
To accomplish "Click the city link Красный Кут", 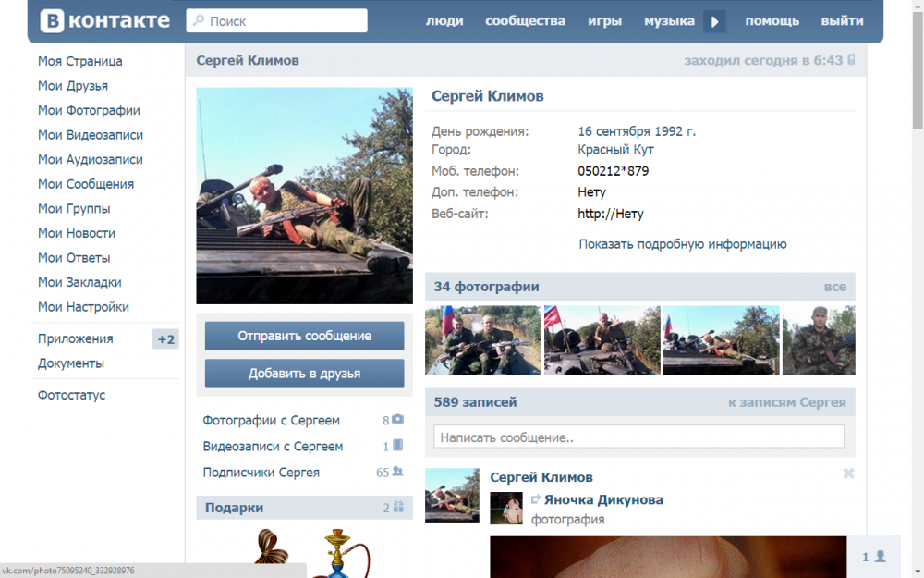I will coord(615,149).
